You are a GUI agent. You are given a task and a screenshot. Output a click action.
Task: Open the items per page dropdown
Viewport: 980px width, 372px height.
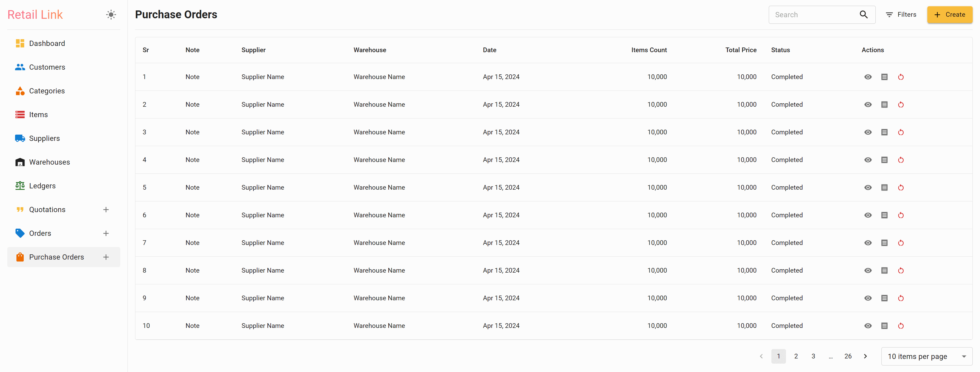pos(926,356)
